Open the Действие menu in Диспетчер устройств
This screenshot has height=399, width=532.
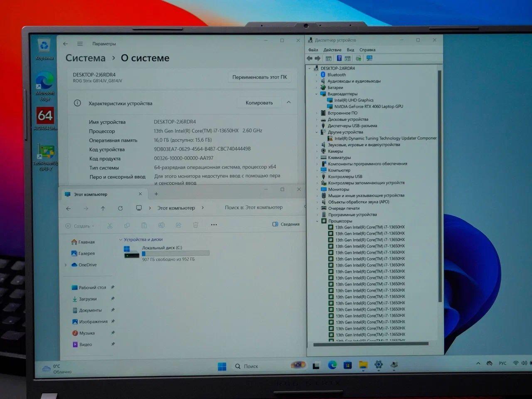click(332, 50)
